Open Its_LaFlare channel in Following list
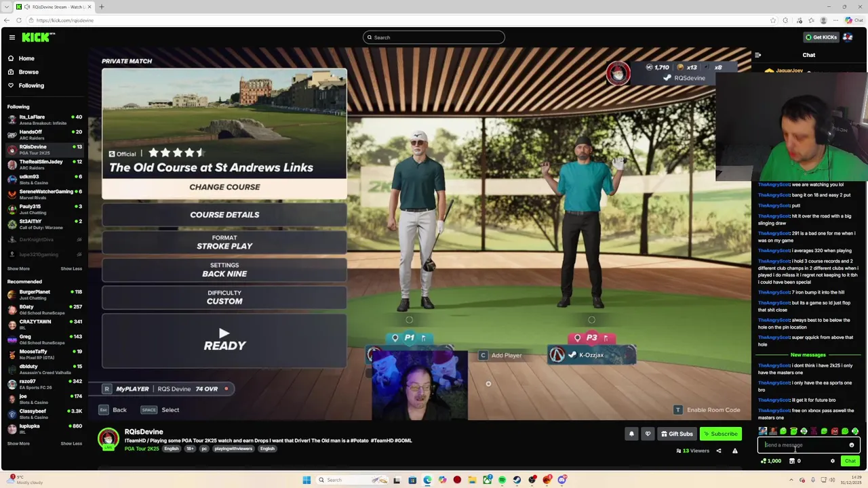This screenshot has height=488, width=868. click(44, 119)
